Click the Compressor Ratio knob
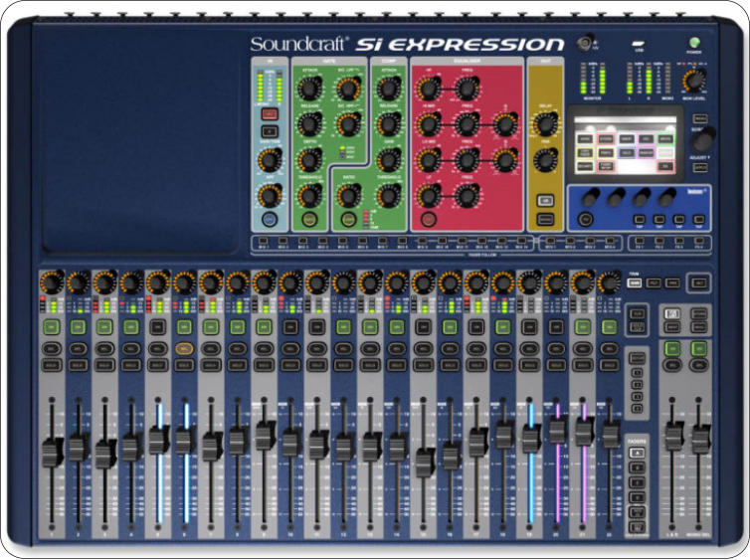Screen dimensions: 750x560 click(349, 196)
